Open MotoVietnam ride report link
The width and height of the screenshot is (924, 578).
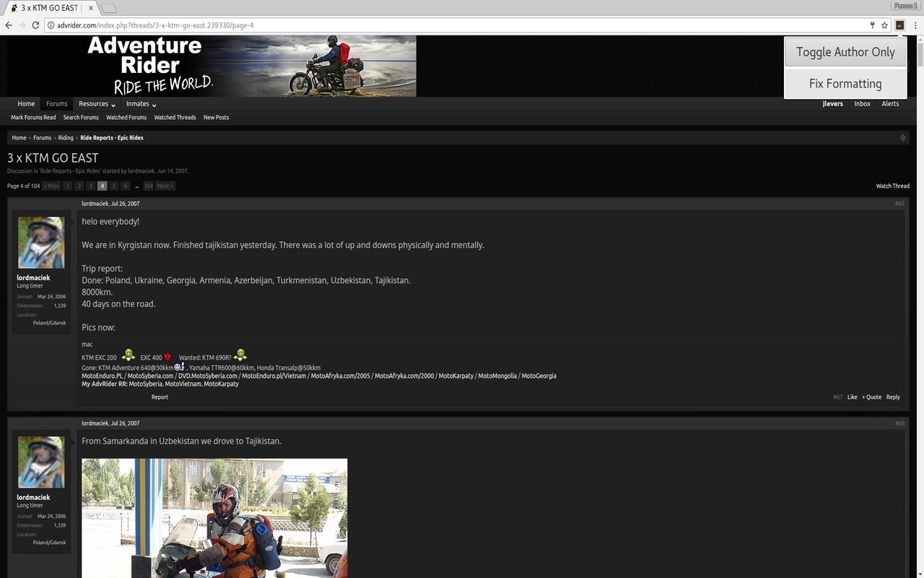click(183, 384)
